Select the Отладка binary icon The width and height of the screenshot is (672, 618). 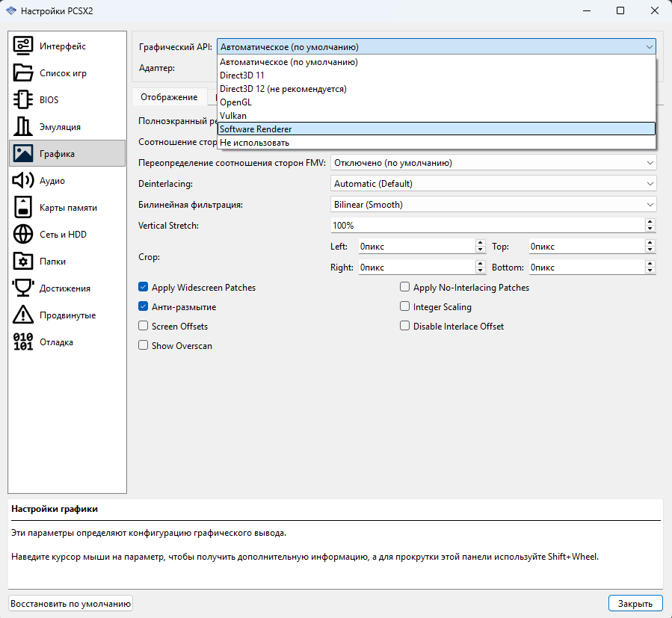23,342
